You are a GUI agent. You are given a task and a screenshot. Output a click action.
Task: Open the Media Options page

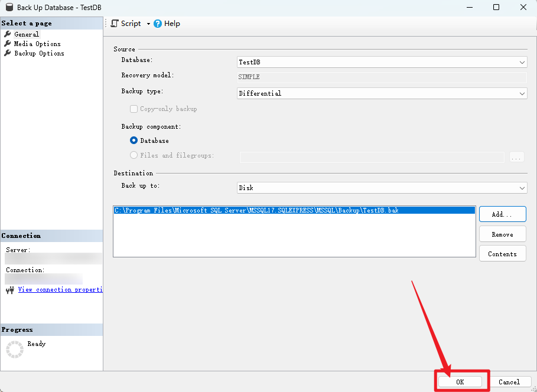coord(37,44)
